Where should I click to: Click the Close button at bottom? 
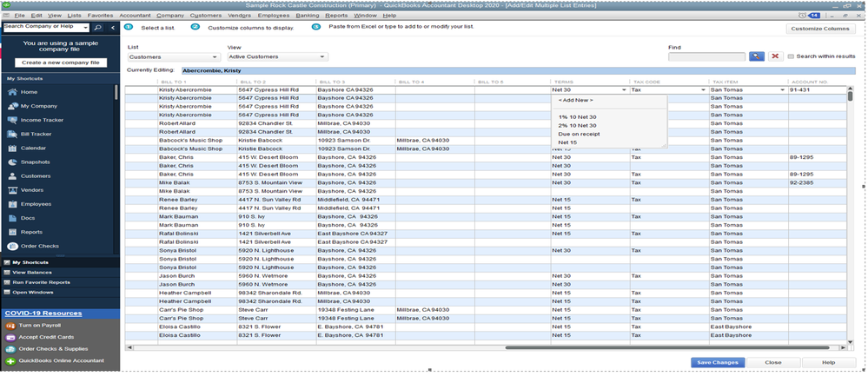click(772, 363)
